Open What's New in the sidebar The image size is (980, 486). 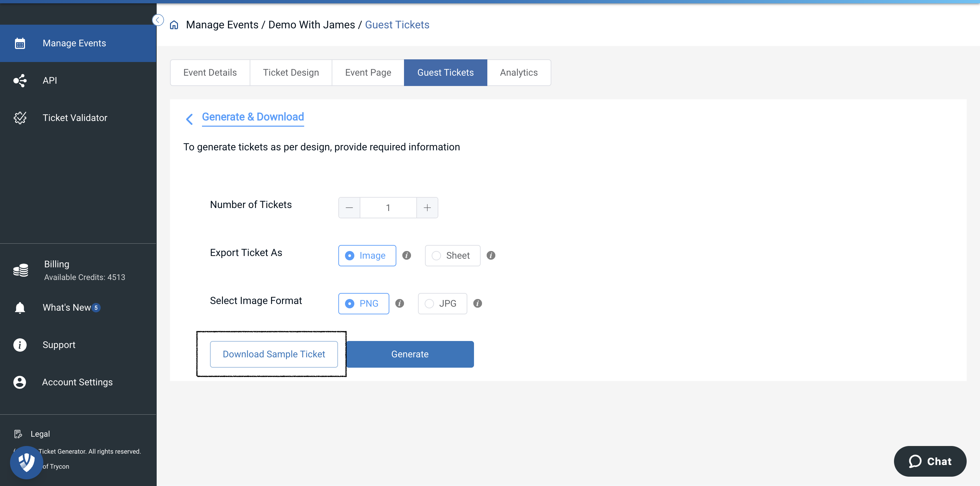78,308
